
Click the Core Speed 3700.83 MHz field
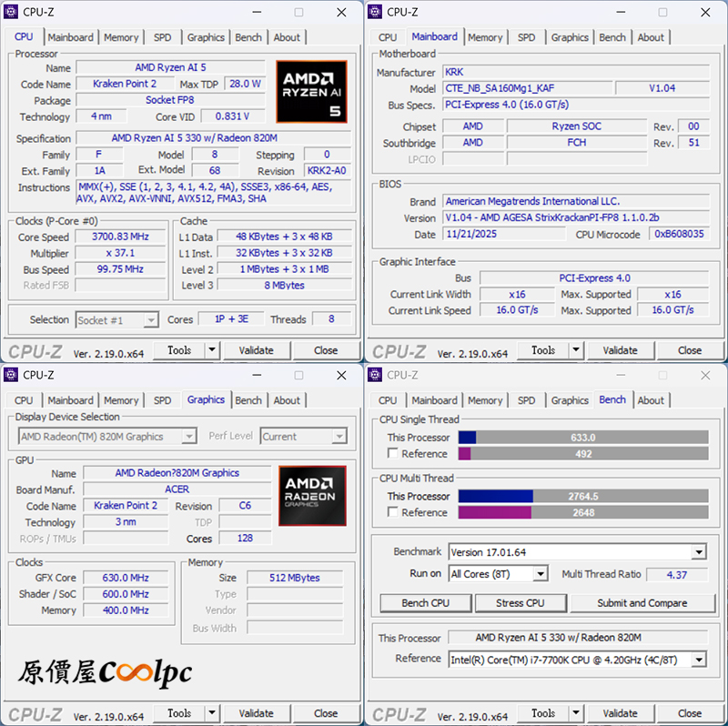tap(122, 237)
